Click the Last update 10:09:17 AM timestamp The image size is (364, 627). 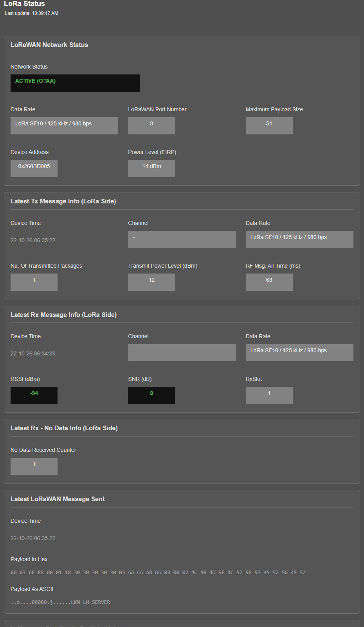point(31,13)
